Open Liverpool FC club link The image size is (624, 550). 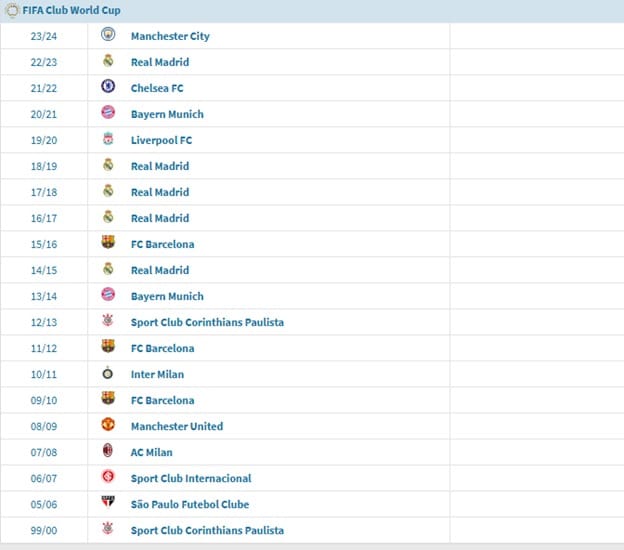161,140
